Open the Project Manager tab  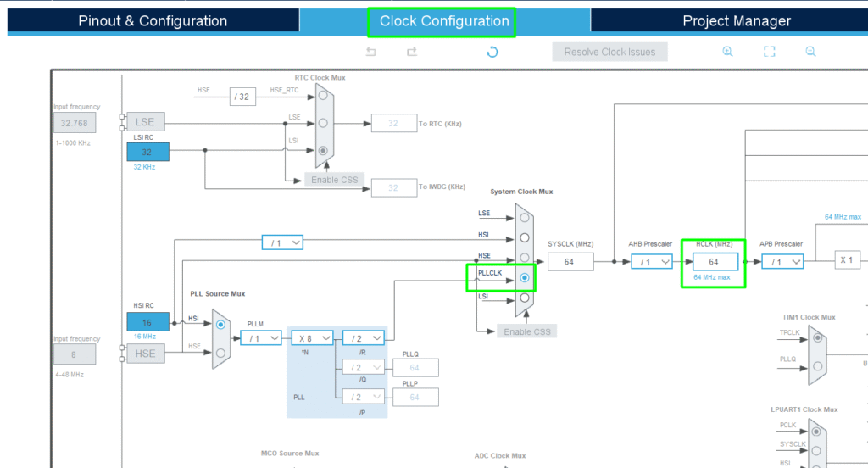click(x=736, y=21)
